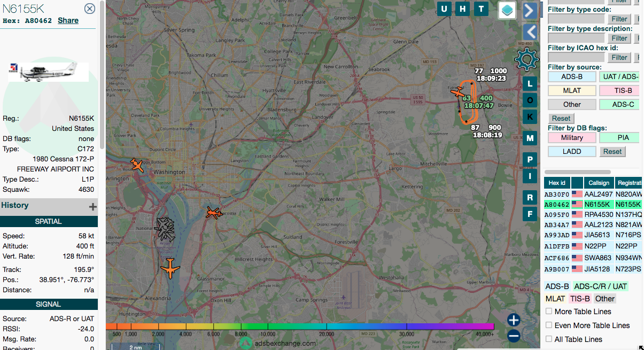644x350 pixels.
Task: Filter sources by the MLAT button
Action: (x=572, y=90)
